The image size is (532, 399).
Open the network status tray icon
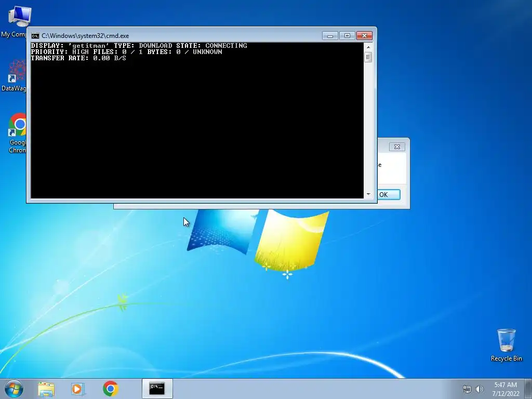[x=467, y=389]
